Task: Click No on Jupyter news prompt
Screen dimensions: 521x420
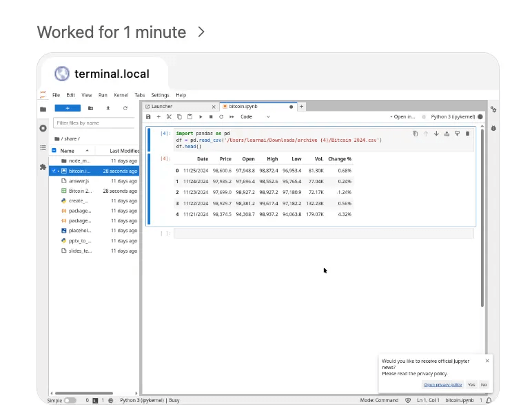Action: coord(484,385)
